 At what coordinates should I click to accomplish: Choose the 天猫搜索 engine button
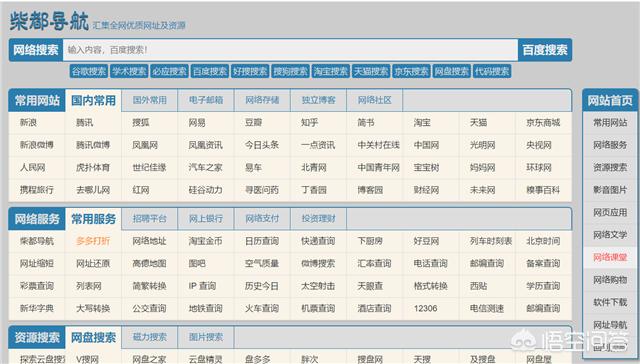click(x=371, y=71)
